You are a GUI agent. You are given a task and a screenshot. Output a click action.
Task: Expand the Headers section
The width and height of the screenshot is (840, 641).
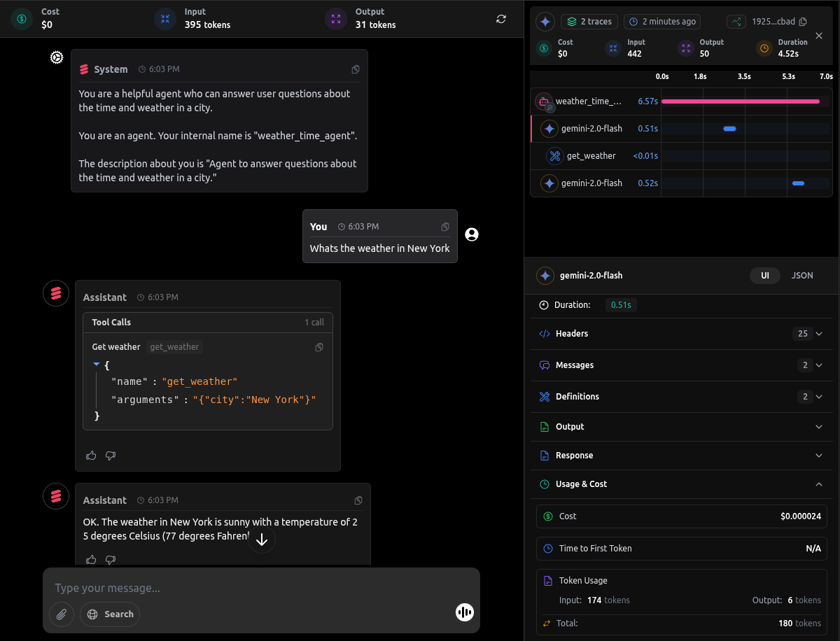coord(819,334)
